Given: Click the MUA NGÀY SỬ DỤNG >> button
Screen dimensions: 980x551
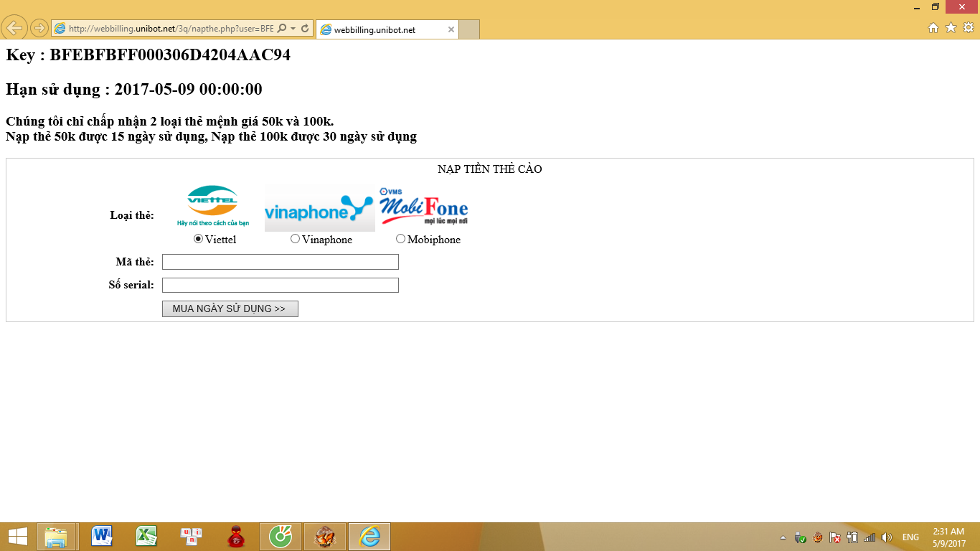Looking at the screenshot, I should pos(230,309).
